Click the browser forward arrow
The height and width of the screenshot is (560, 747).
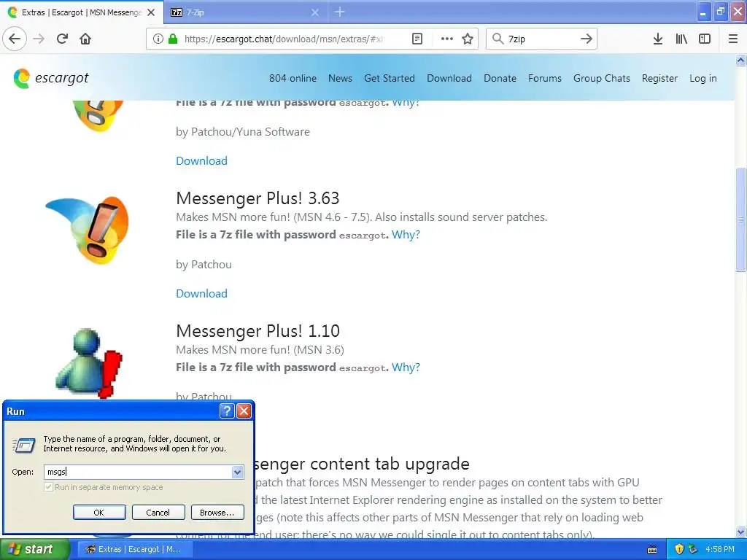tap(39, 39)
